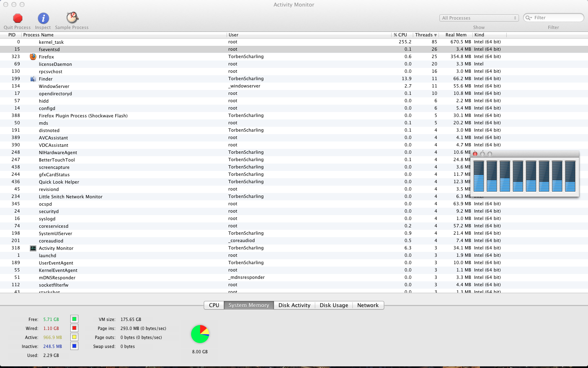Select the screencapture process row
Viewport: 588px width, 368px height.
(x=294, y=167)
